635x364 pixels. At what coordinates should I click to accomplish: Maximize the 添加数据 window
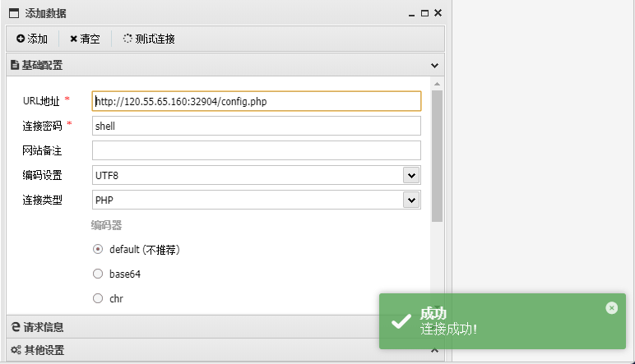(x=425, y=13)
